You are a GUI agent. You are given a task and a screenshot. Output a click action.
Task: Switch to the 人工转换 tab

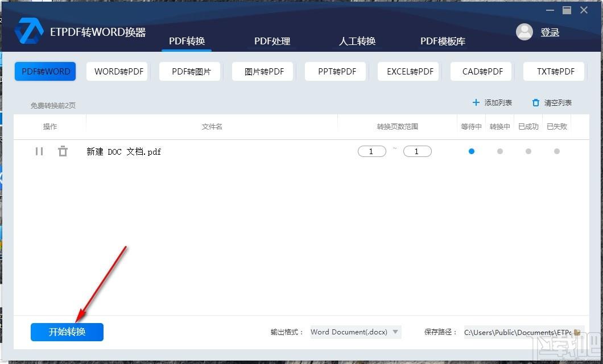357,41
